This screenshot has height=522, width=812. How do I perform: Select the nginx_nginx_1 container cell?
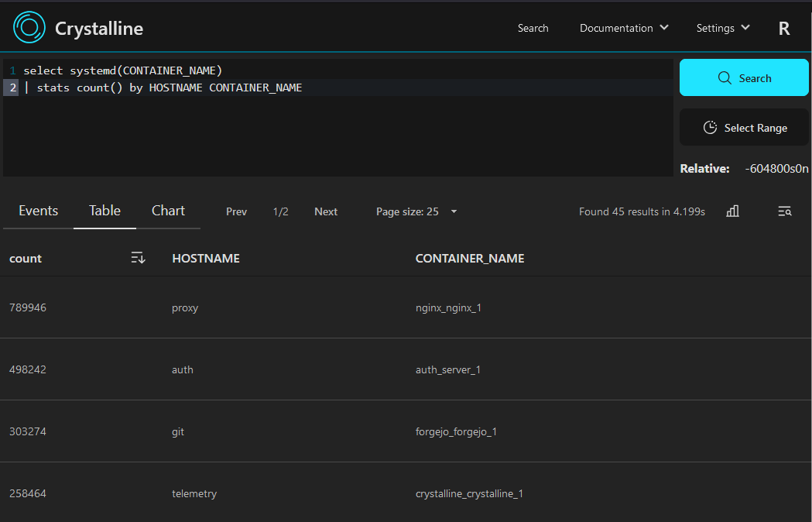pyautogui.click(x=448, y=307)
